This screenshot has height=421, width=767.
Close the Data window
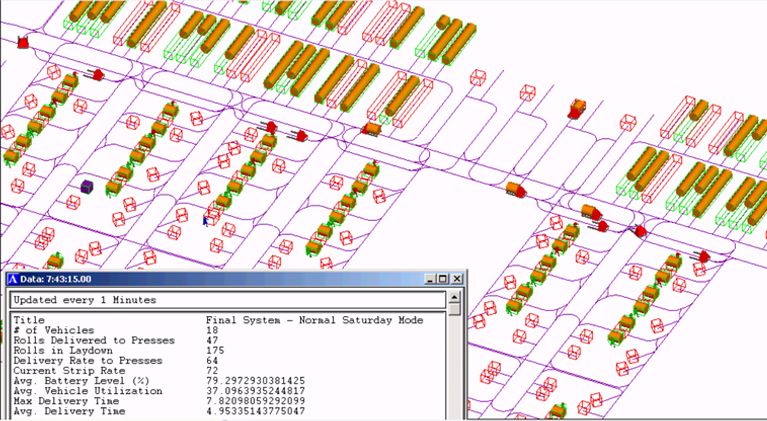pos(457,279)
